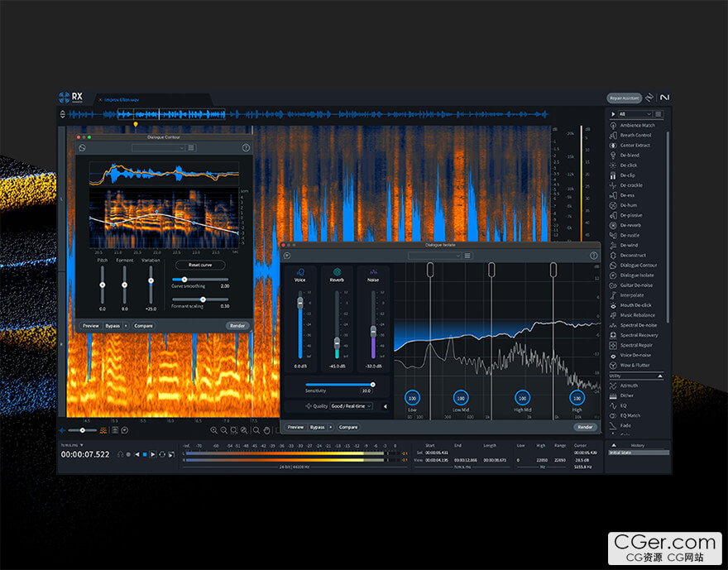Open the Mouth De-click module
Viewport: 728px width, 570px height.
click(635, 305)
